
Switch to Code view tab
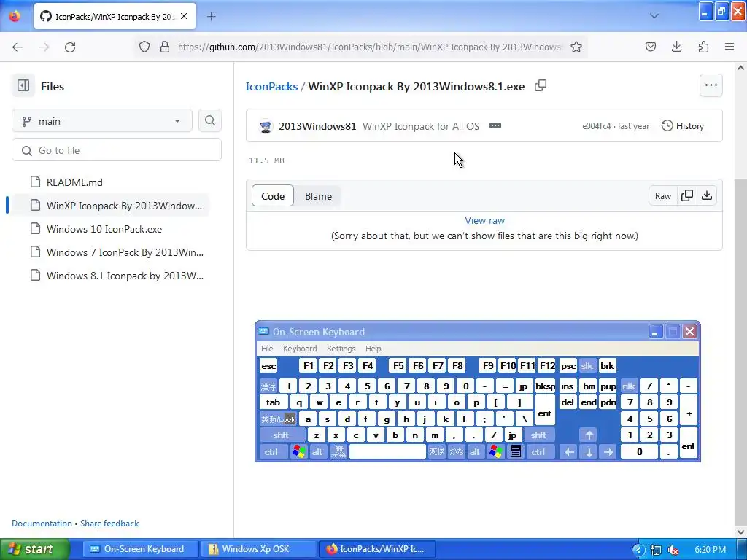273,195
